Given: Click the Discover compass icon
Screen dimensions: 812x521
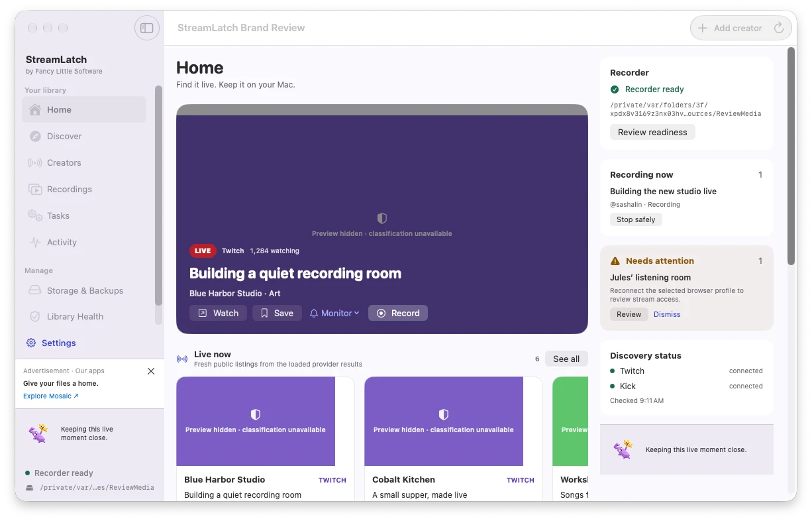Looking at the screenshot, I should [35, 136].
